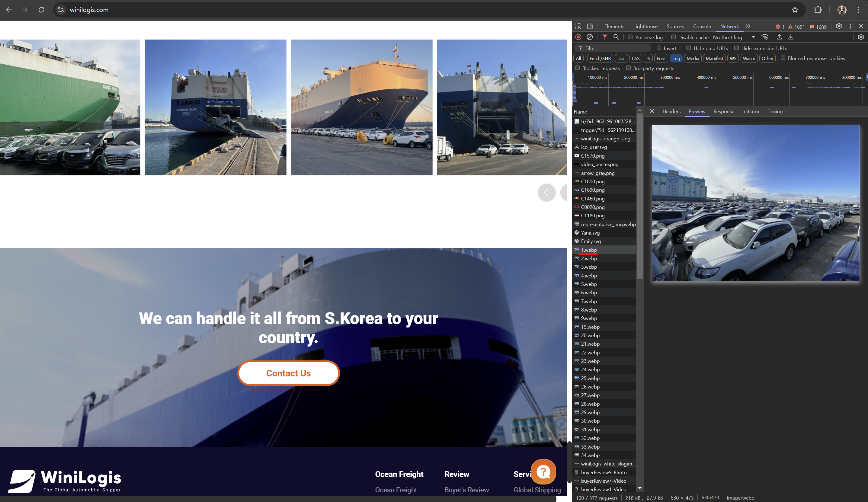This screenshot has width=868, height=502.
Task: Switch to the Headers tab
Action: pos(671,112)
